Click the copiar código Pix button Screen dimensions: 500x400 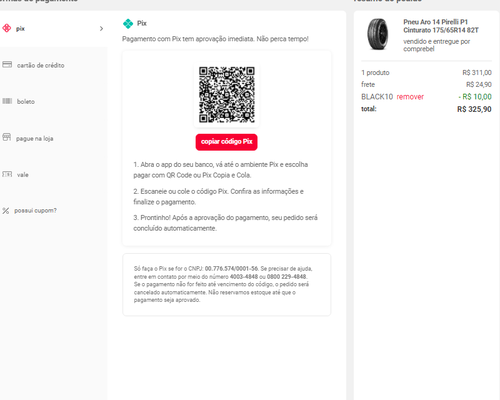tap(226, 142)
